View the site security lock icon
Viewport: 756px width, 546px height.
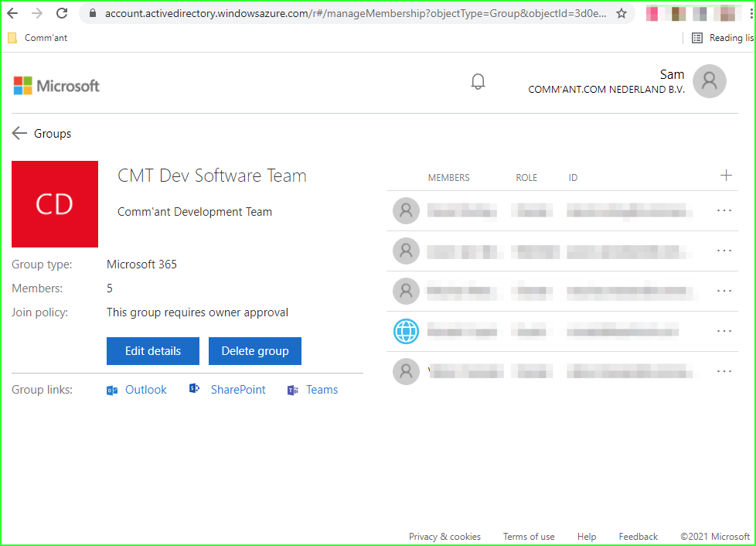click(93, 13)
